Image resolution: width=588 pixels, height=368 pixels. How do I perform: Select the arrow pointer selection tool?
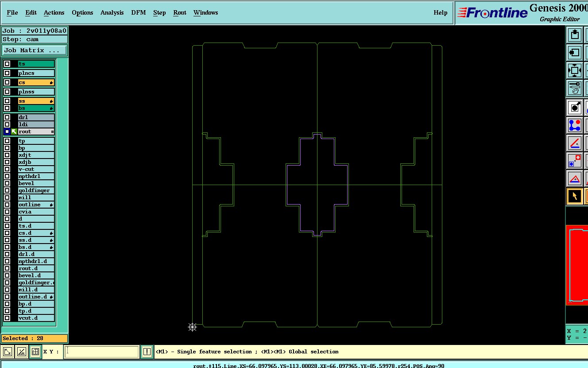[574, 196]
